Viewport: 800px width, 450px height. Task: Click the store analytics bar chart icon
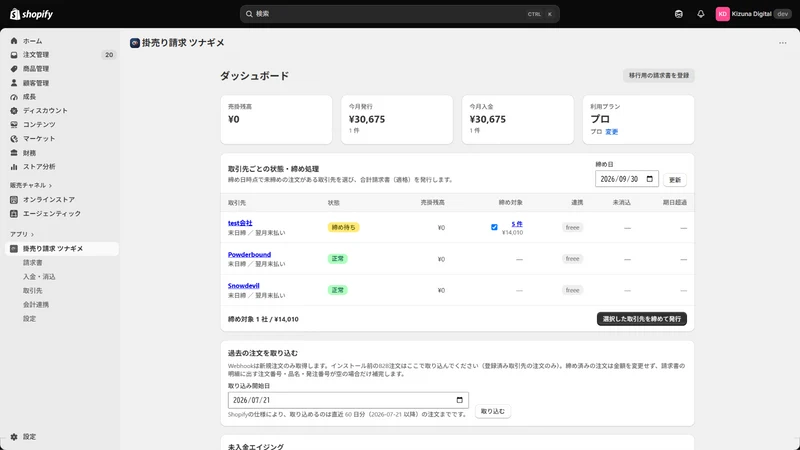(x=14, y=166)
